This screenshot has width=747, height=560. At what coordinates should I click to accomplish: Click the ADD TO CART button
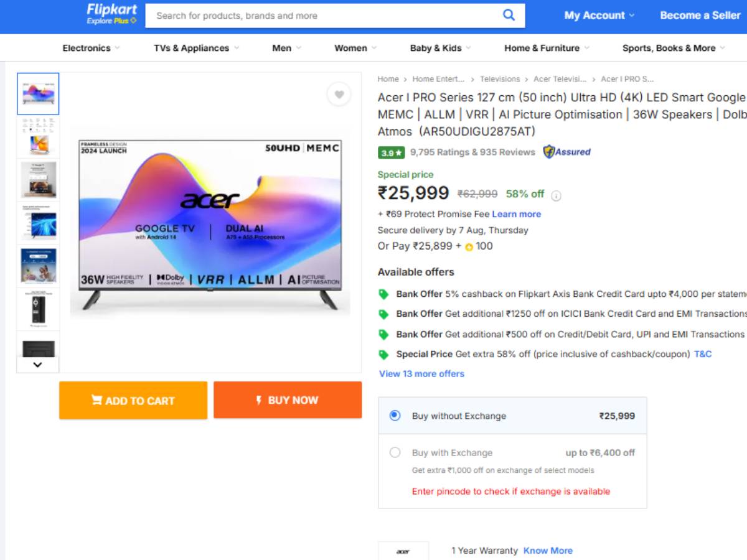point(133,400)
